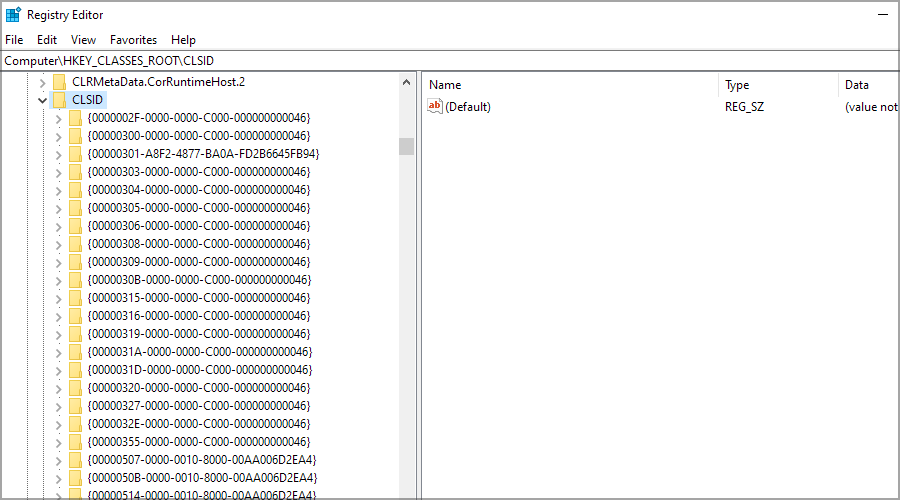Click folder icon of {00000327-0000-0000-C000-000000000046}

[x=75, y=406]
